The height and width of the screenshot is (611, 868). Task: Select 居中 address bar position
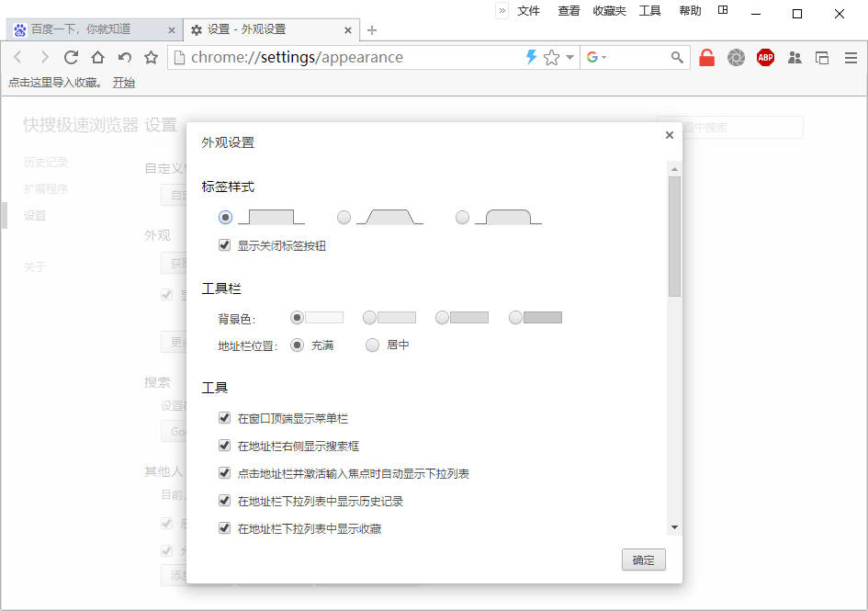point(373,345)
